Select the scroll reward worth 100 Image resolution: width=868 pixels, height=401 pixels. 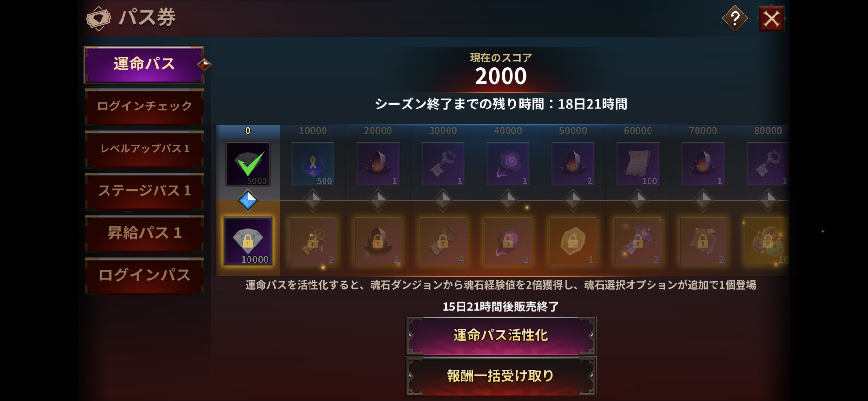(638, 164)
